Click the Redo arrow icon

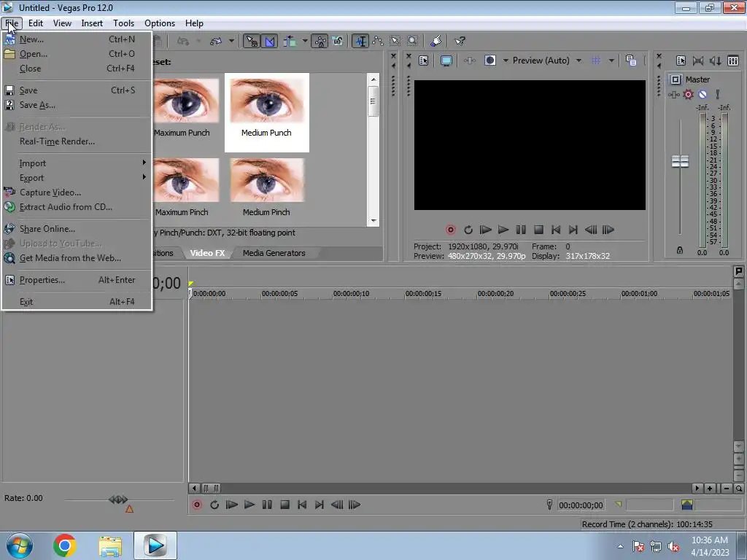[216, 42]
